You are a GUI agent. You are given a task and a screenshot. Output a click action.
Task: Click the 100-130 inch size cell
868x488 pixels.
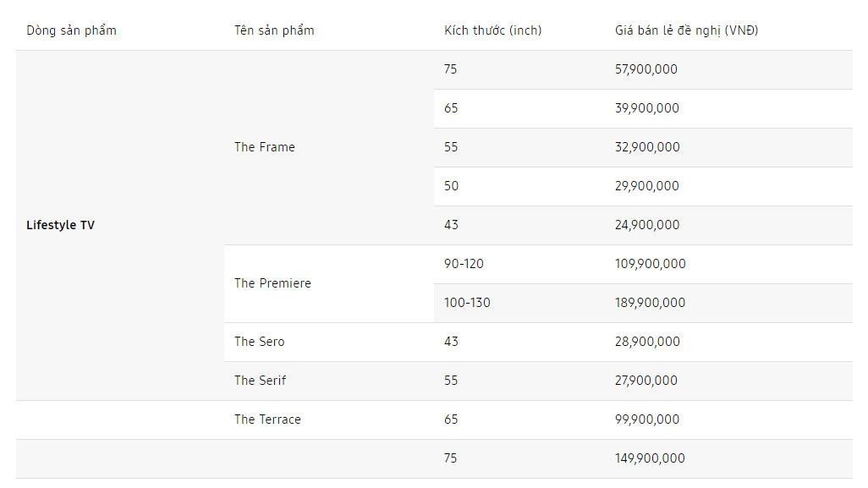tap(467, 303)
